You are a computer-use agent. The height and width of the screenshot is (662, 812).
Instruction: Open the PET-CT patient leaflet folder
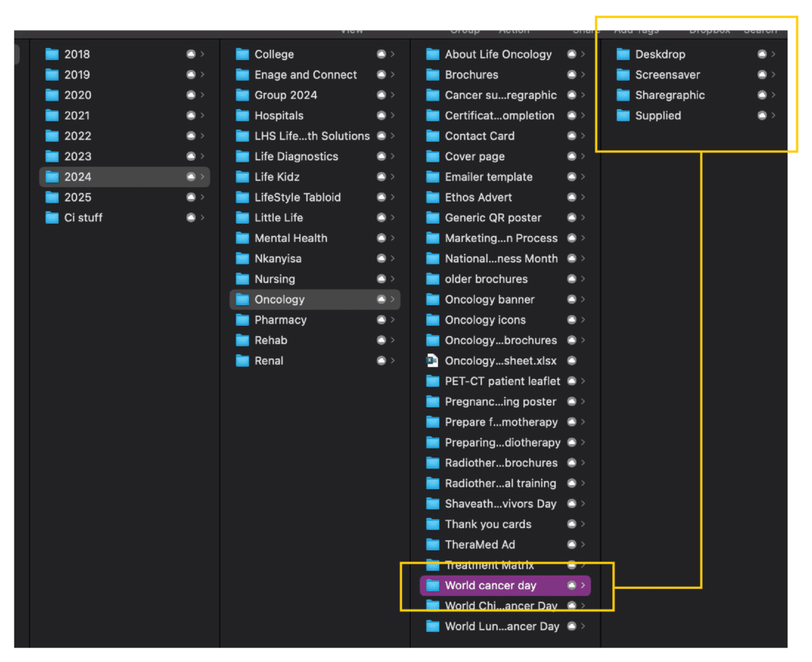click(x=502, y=381)
